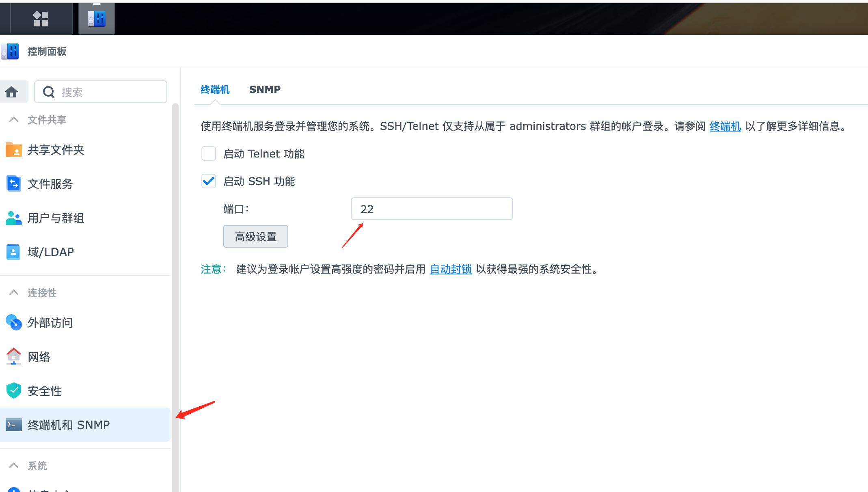Open the 控制面板 icon in the taskbar
868x492 pixels.
coord(96,18)
